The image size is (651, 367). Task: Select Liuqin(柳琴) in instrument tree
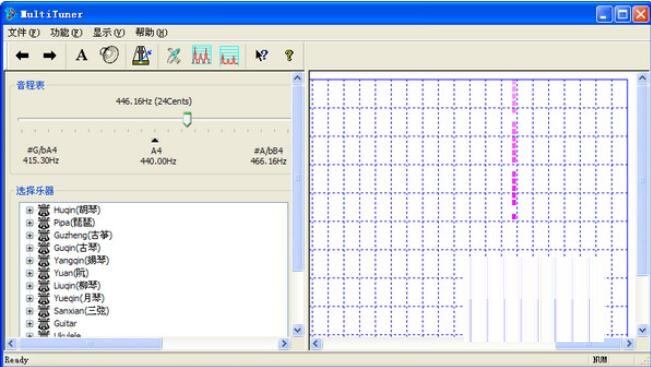(x=77, y=286)
